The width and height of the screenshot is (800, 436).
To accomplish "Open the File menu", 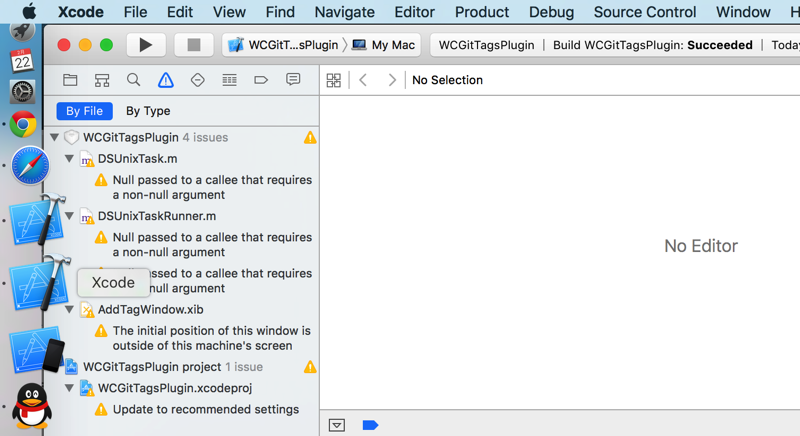I will click(135, 12).
